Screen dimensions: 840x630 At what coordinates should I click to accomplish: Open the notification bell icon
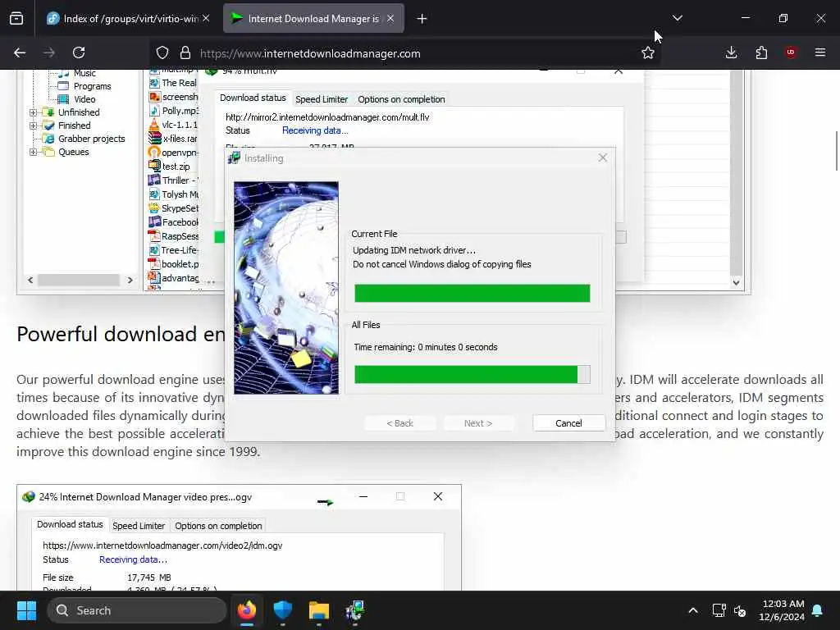click(x=818, y=610)
